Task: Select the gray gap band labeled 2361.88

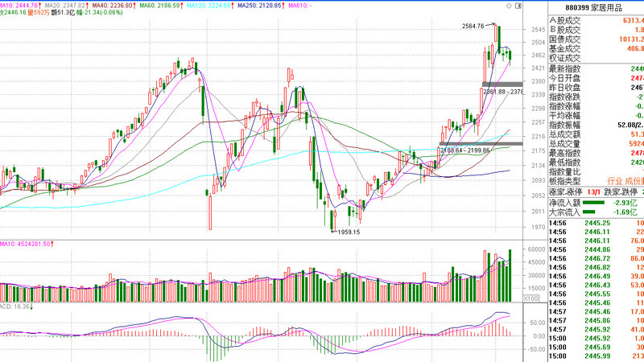Action: [x=503, y=84]
